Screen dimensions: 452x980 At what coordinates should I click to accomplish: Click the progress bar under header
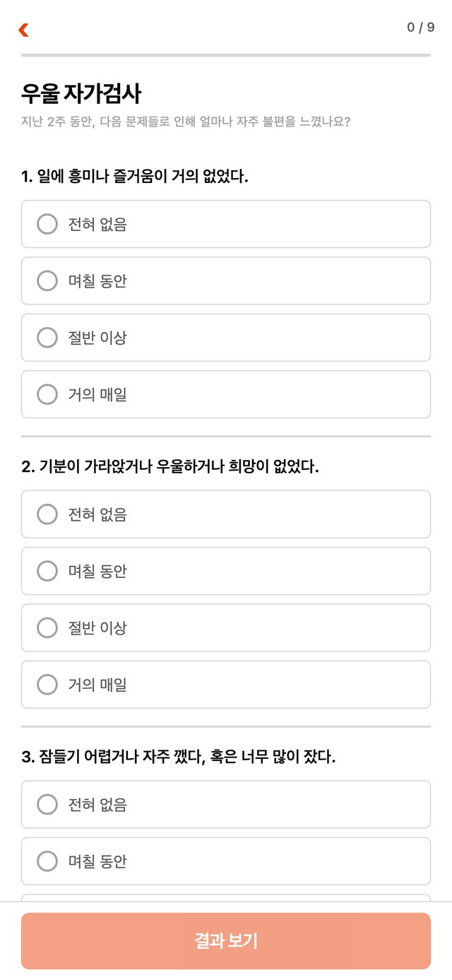pos(226,55)
